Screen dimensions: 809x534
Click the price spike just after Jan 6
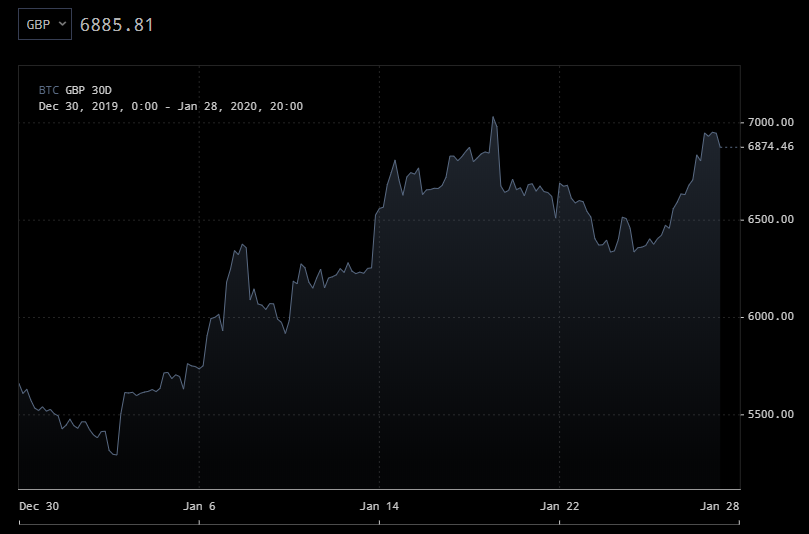pos(242,244)
